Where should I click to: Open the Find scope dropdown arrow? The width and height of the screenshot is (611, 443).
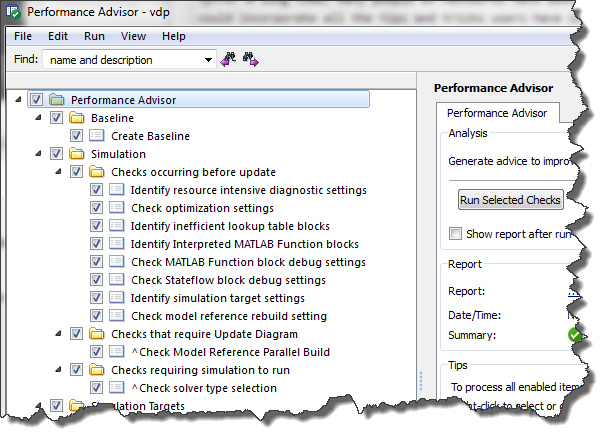coord(208,60)
